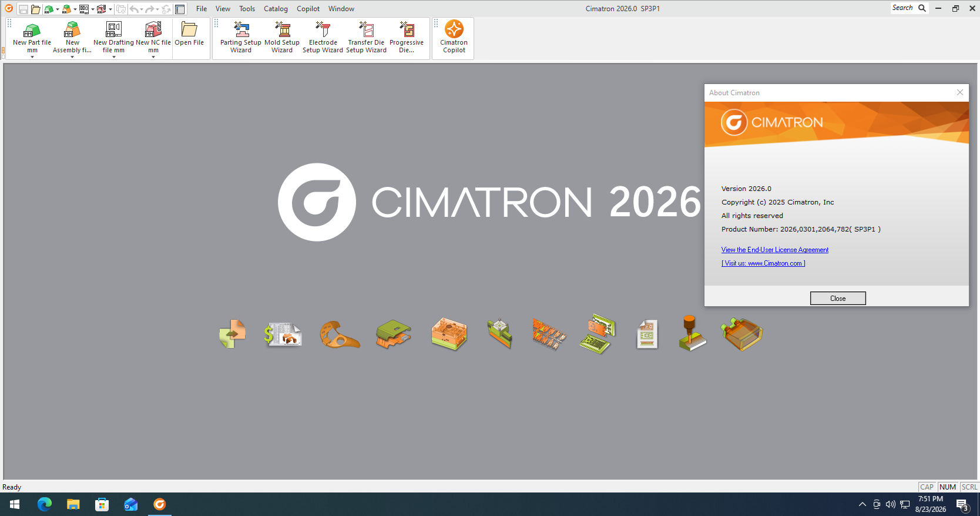Screen dimensions: 980x516
Task: Click the small New Drafting quick-access icon
Action: (84, 9)
